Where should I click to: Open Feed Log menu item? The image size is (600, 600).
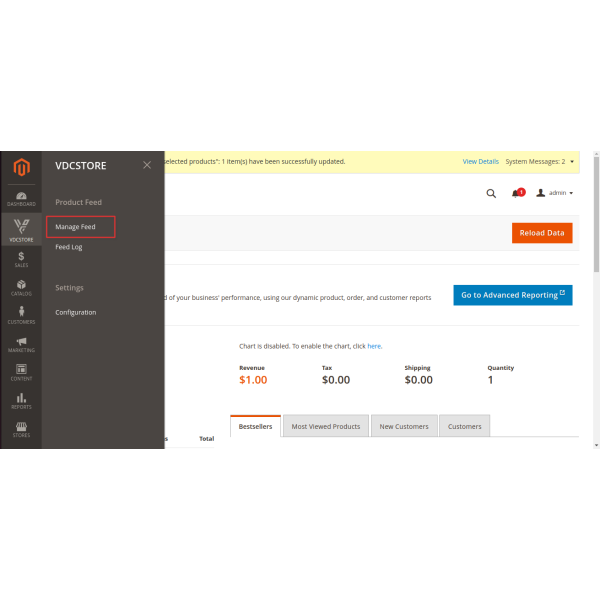[69, 247]
